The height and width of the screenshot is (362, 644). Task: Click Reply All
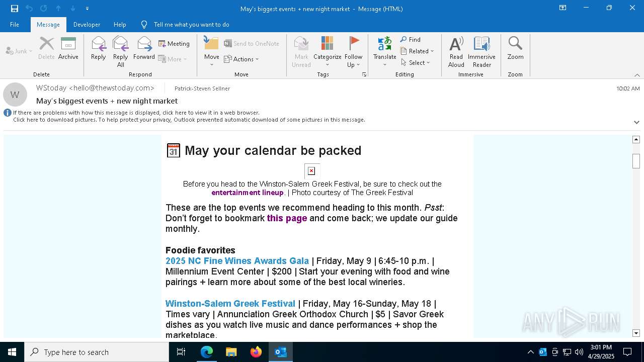(x=121, y=52)
